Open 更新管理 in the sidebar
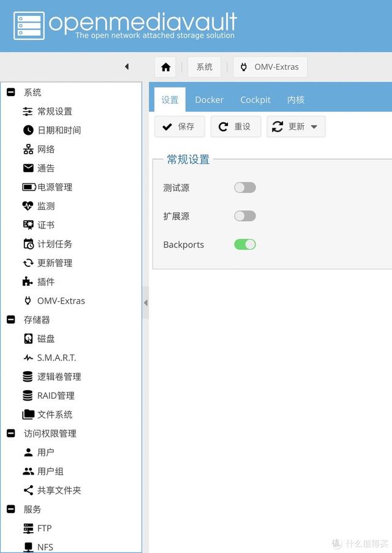 point(55,263)
